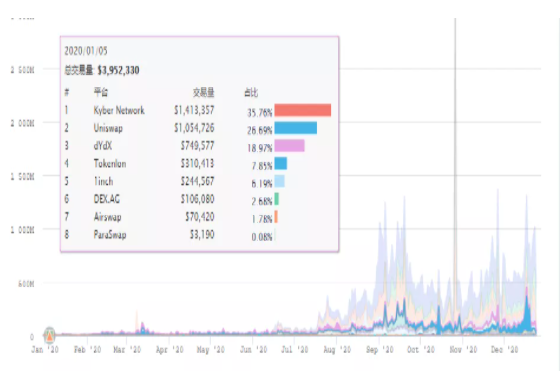Click the Tokenlon platform name
This screenshot has height=371, width=560.
(110, 164)
